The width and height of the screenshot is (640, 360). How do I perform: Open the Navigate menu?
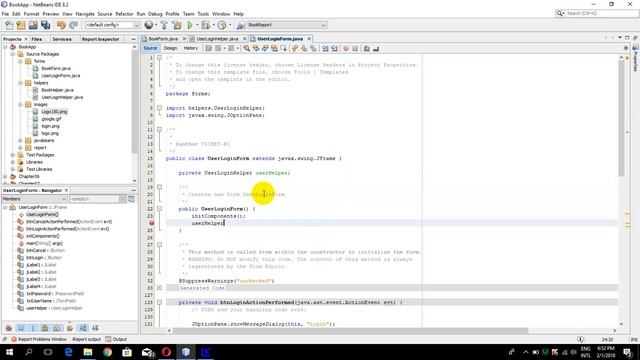click(85, 14)
